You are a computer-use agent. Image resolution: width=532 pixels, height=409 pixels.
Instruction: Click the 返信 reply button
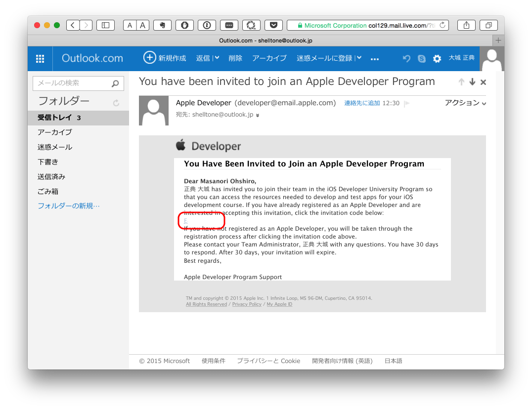pyautogui.click(x=203, y=58)
